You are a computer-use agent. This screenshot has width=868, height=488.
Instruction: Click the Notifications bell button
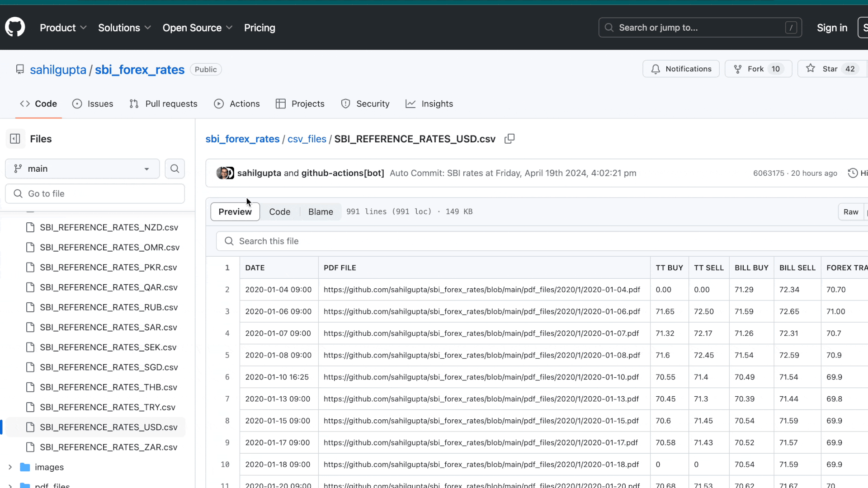681,69
